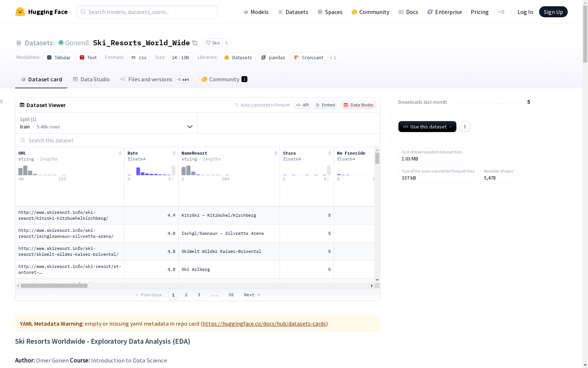
Task: Open Enterprise in the top navigation
Action: click(x=445, y=12)
